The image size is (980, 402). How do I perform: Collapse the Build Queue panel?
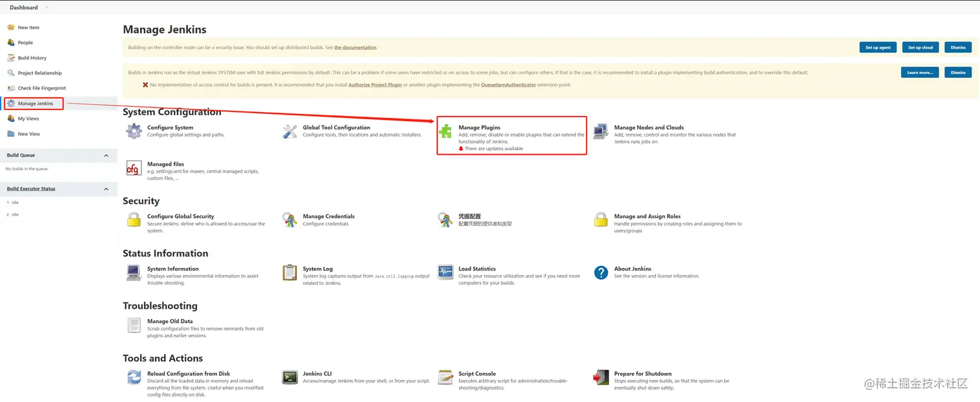click(106, 155)
